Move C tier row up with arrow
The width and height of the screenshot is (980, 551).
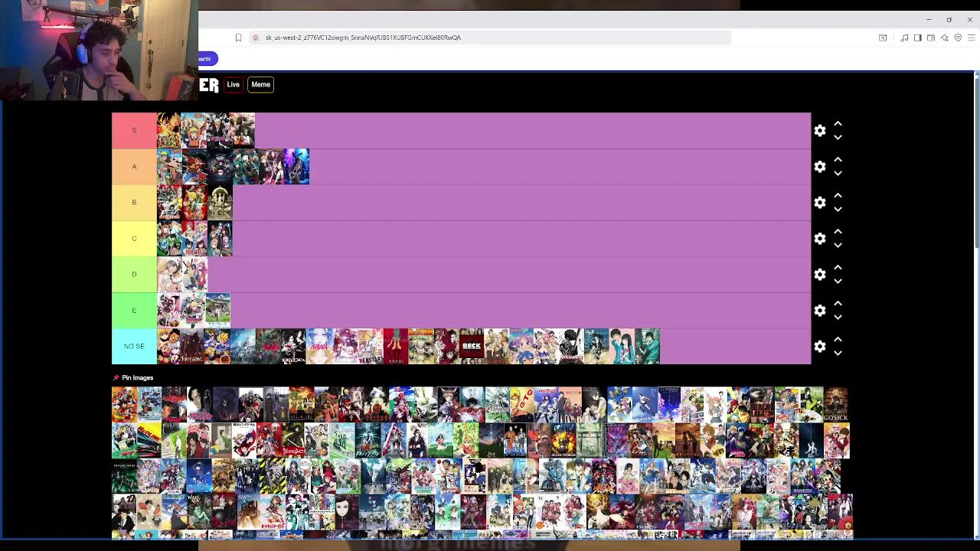838,232
